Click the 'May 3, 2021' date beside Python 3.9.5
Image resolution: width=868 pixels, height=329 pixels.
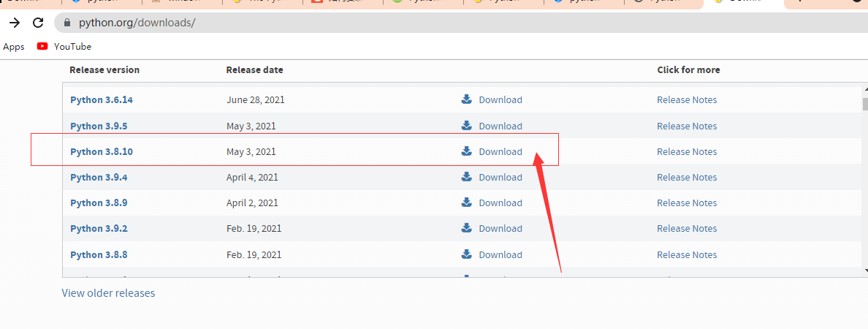click(251, 126)
